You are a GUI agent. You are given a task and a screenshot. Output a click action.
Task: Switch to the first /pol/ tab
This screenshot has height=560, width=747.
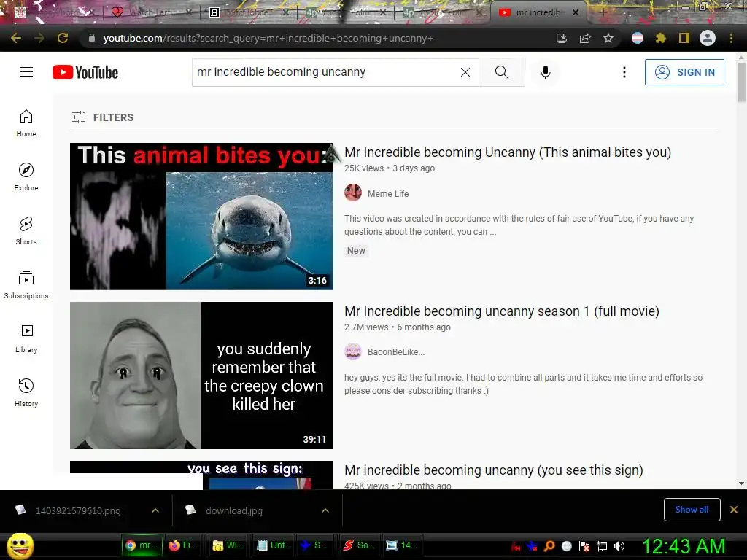coord(344,12)
